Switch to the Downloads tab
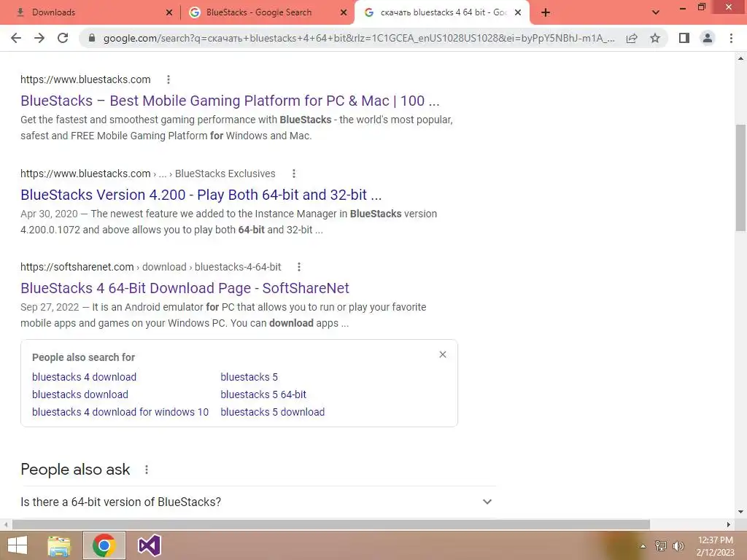Image resolution: width=747 pixels, height=560 pixels. point(90,13)
